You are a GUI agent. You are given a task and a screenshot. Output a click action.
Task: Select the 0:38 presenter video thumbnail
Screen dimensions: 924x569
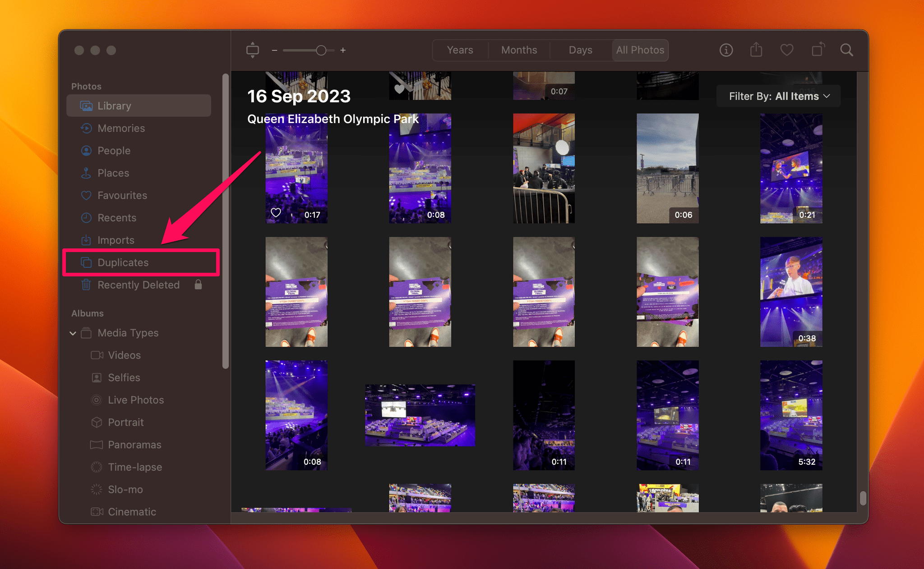click(x=791, y=292)
